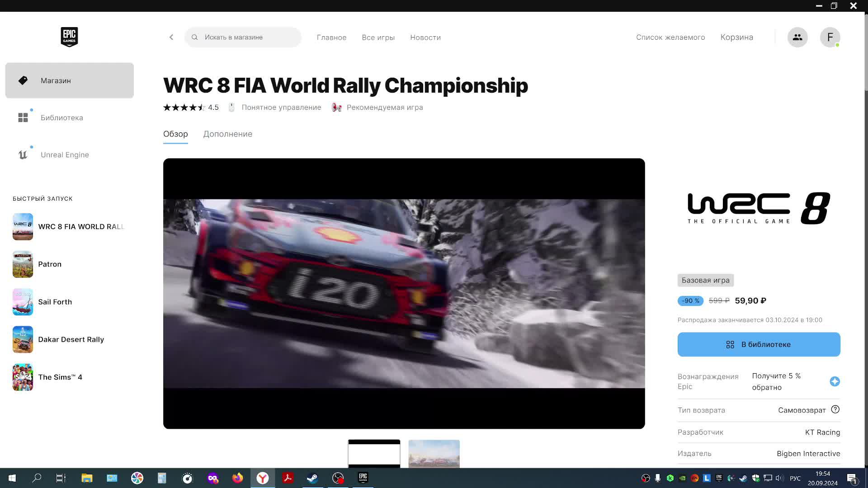Launch Dakar Desert Rally from quick launch
This screenshot has width=868, height=488.
(x=71, y=339)
